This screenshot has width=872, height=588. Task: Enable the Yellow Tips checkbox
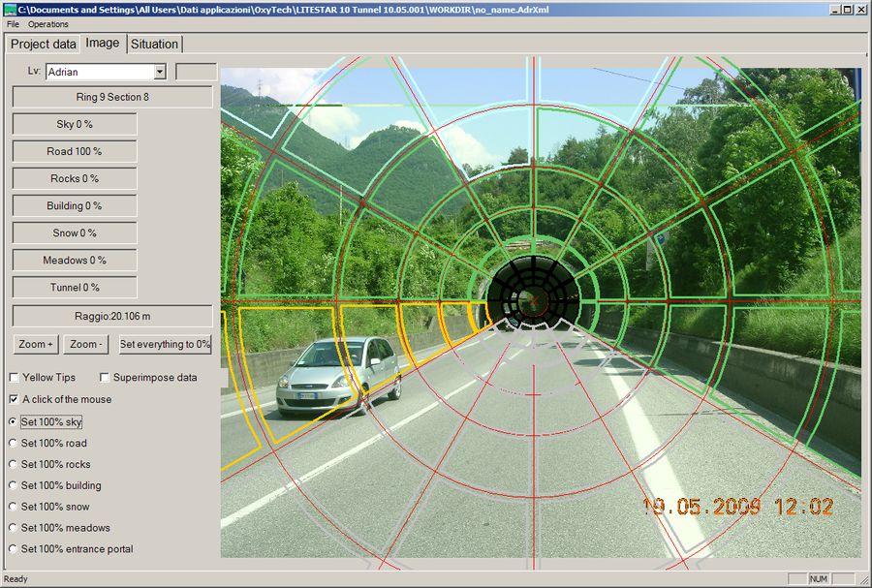(14, 378)
